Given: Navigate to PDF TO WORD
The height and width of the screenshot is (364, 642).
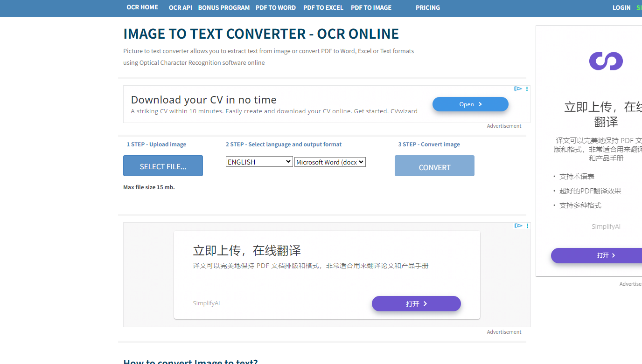Looking at the screenshot, I should tap(276, 8).
